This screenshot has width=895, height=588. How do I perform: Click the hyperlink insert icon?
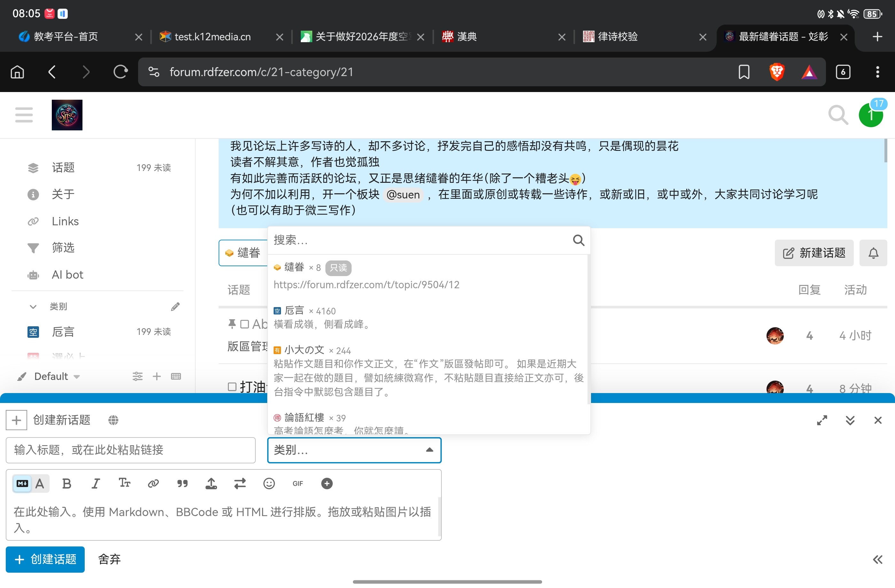point(153,484)
